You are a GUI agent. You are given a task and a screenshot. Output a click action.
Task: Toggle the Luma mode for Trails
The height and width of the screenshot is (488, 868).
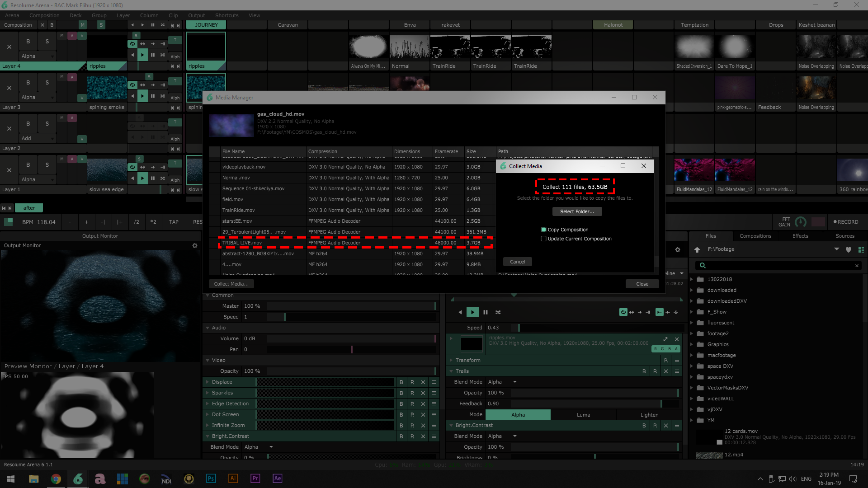click(x=583, y=415)
